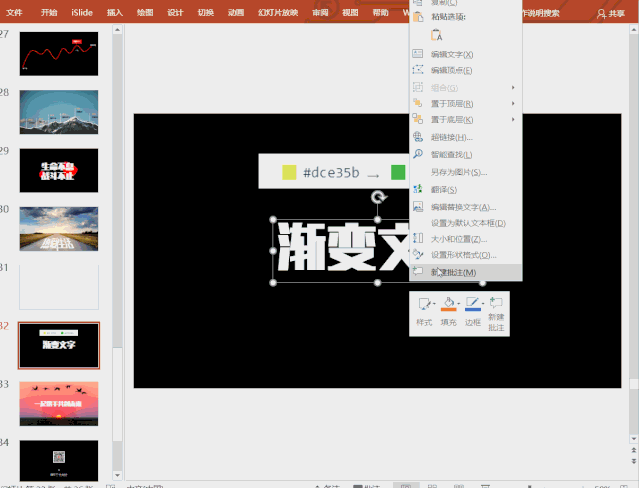Viewport: 639px width, 488px height.
Task: Click the green color swatch beside the arrow
Action: [x=398, y=172]
